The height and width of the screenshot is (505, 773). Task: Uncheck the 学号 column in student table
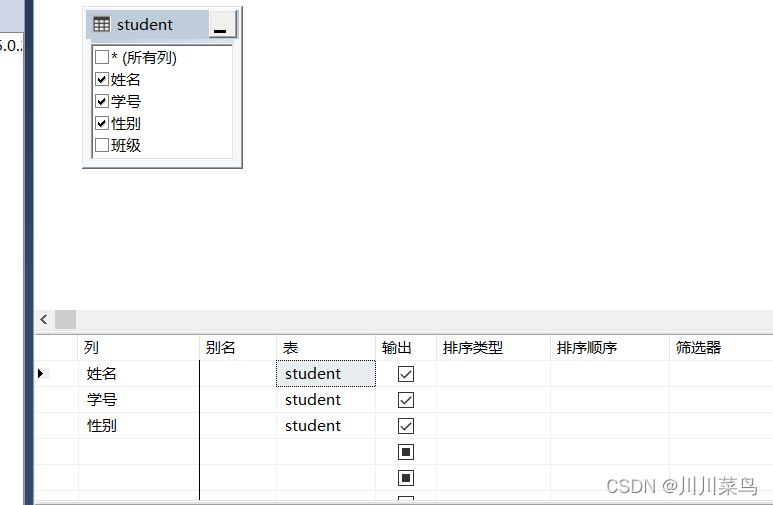pyautogui.click(x=102, y=101)
